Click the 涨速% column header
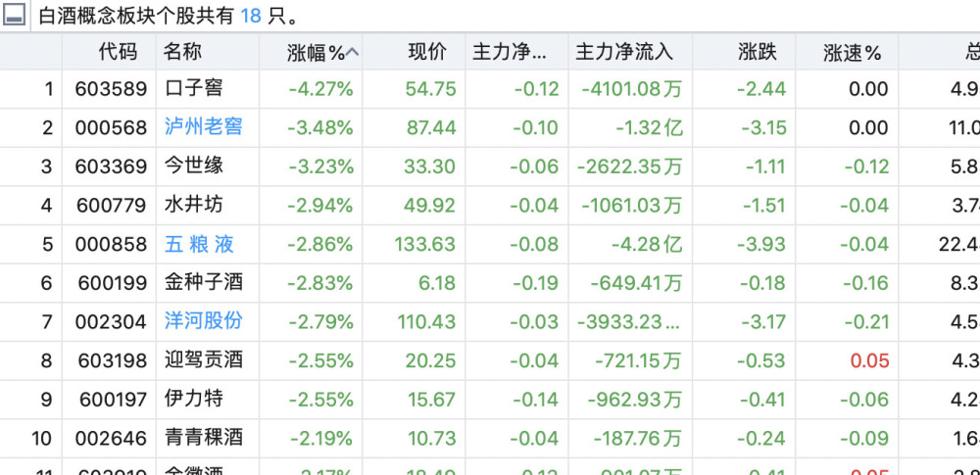 point(852,53)
